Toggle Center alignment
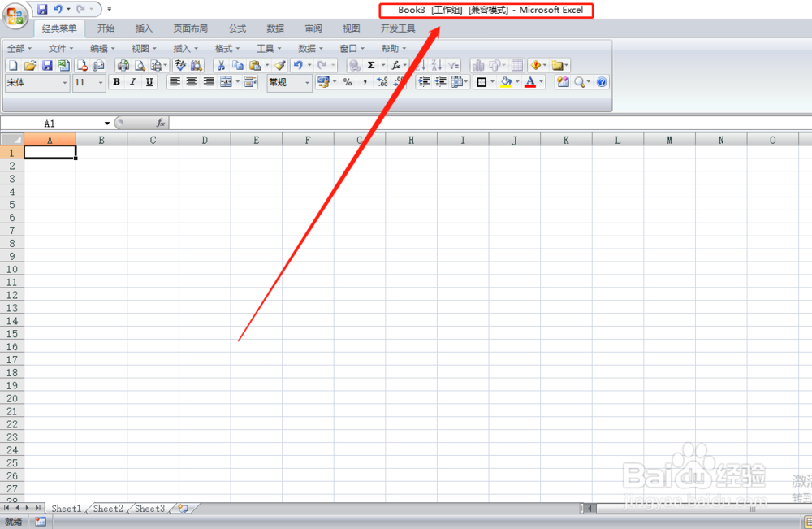Screen dimensions: 812x529 pos(192,82)
